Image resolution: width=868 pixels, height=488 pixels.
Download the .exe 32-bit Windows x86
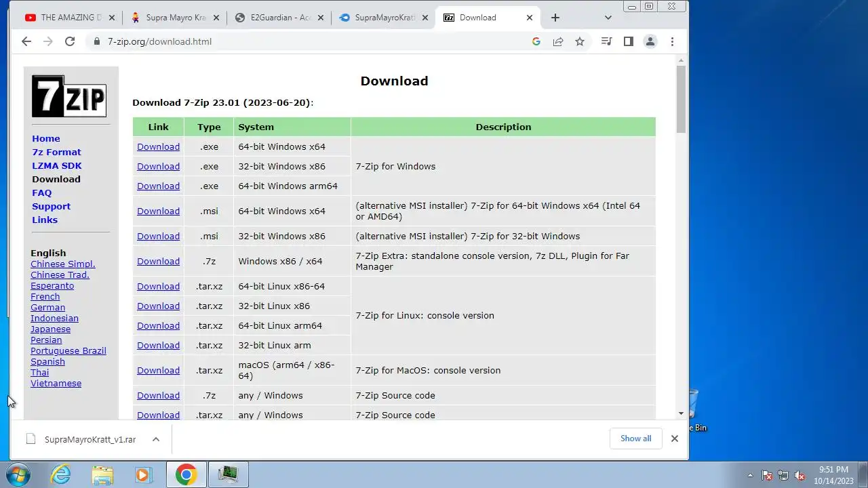[158, 166]
